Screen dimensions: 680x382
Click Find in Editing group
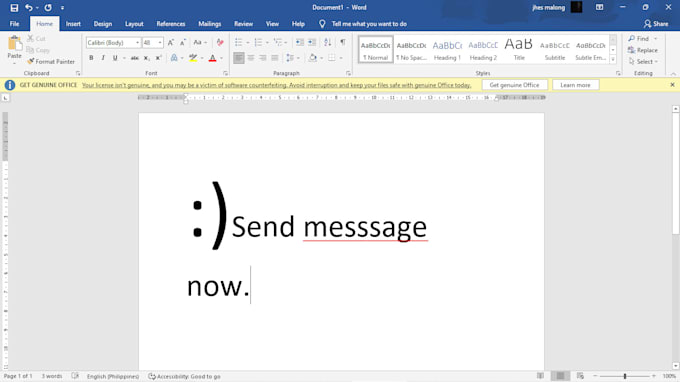tap(639, 39)
